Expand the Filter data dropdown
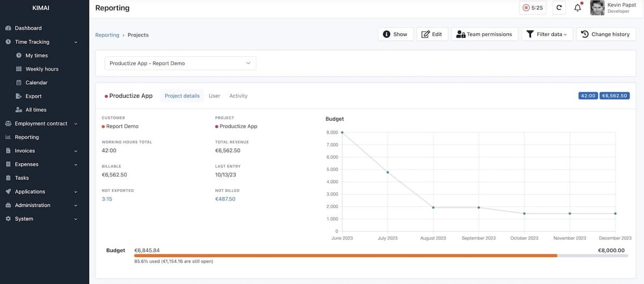644x284 pixels. [x=547, y=34]
